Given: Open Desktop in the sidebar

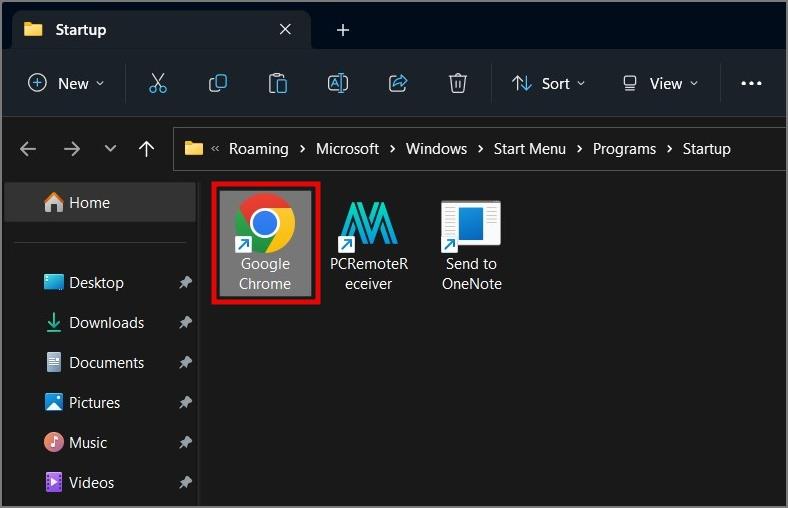Looking at the screenshot, I should 96,282.
